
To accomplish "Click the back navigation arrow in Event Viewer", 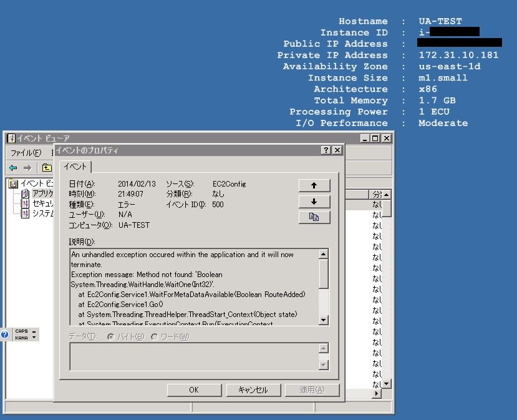I will (13, 168).
